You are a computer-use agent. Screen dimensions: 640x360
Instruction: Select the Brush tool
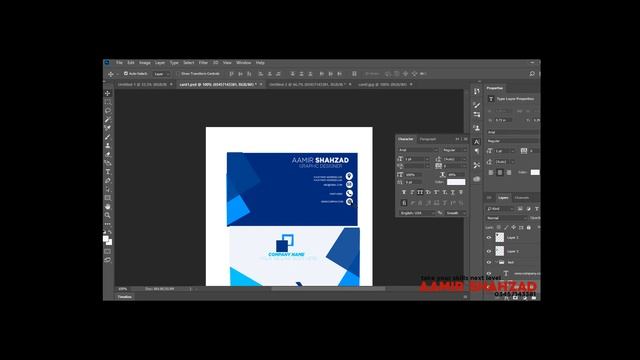108,137
